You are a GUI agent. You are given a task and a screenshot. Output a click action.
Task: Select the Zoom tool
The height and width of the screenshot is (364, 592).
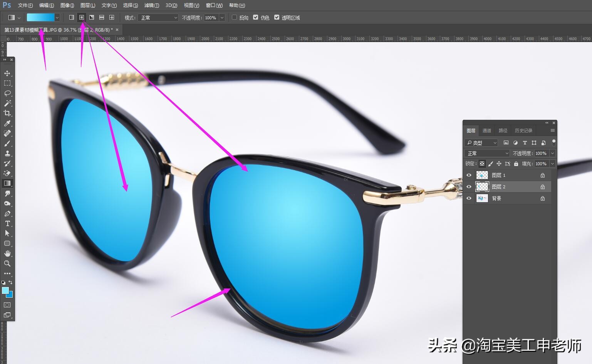(7, 263)
